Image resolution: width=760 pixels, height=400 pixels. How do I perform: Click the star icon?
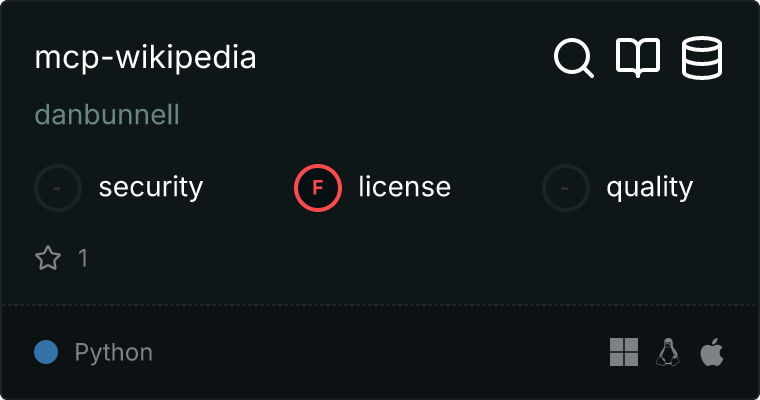pos(48,259)
